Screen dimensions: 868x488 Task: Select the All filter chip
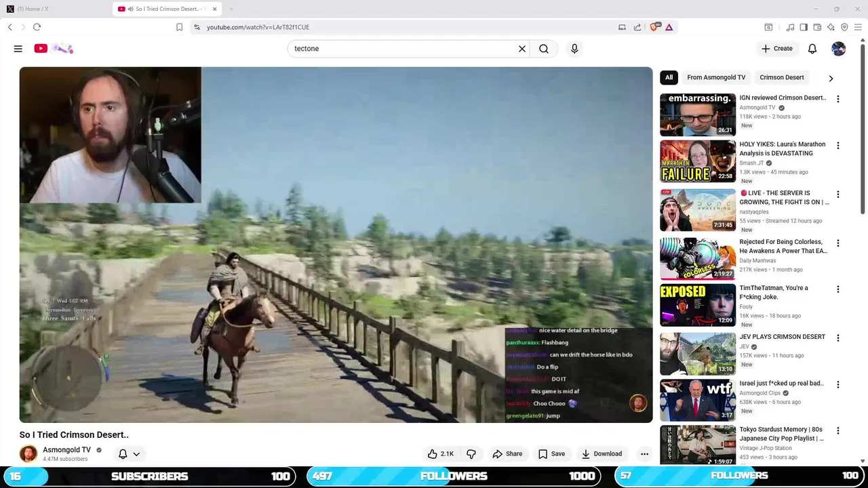(669, 77)
